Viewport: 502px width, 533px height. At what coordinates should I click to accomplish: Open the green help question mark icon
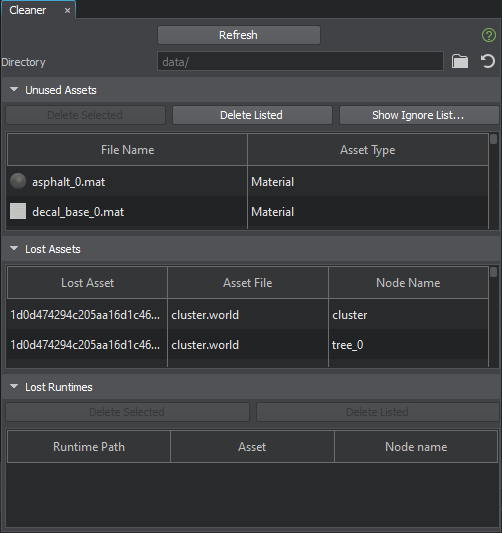pos(488,35)
